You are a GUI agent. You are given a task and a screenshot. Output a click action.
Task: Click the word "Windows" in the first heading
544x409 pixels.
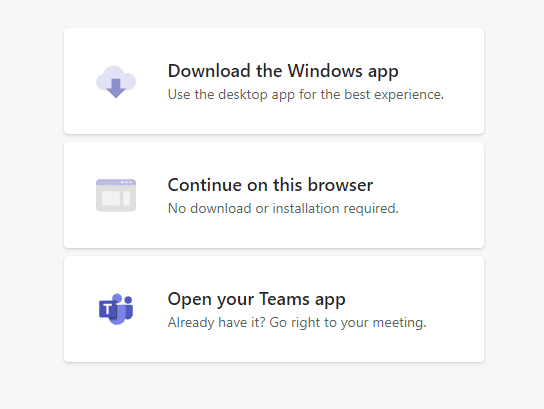pos(325,71)
